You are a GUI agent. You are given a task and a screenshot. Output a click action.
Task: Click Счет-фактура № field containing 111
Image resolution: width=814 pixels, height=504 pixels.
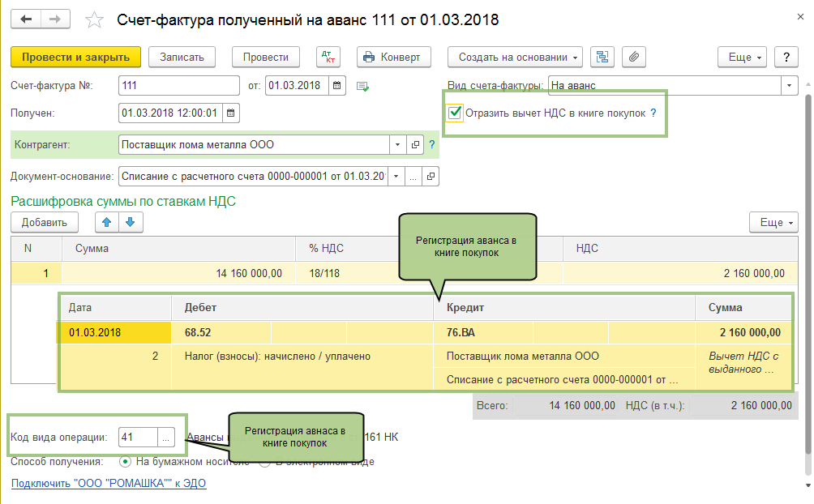pos(179,86)
